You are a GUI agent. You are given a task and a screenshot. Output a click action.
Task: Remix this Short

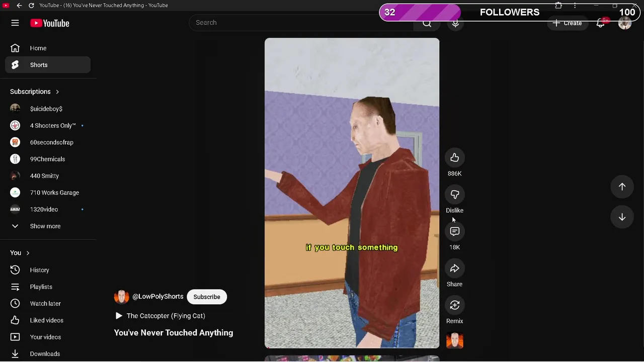click(454, 305)
